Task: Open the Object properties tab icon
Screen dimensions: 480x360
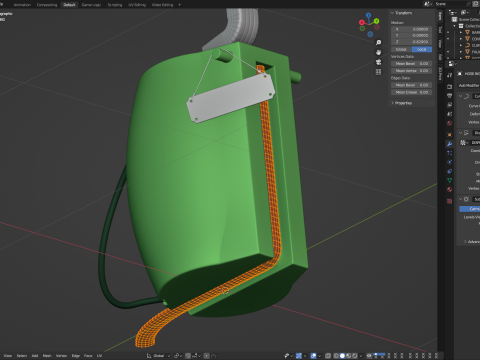Action: 450,135
